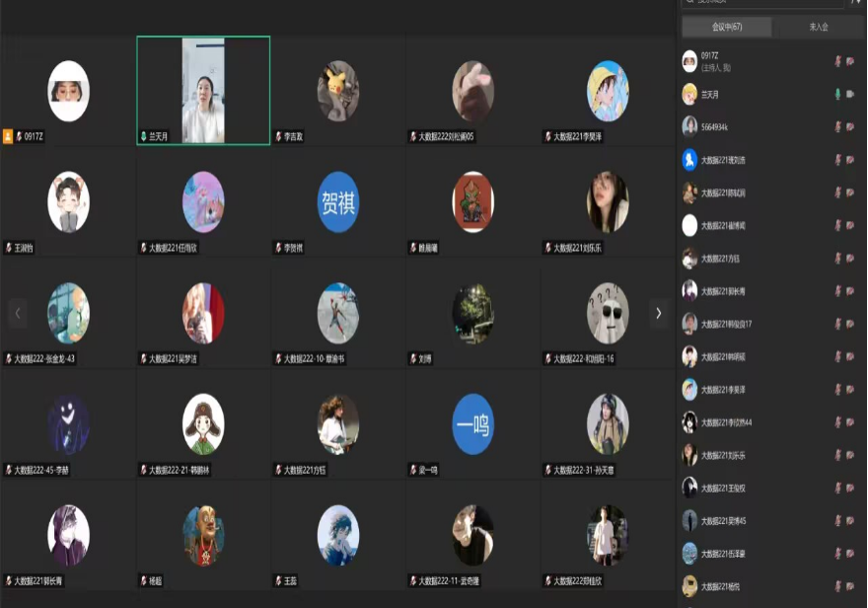The image size is (868, 608).
Task: Click muted microphone icon for 5664934k
Action: pyautogui.click(x=837, y=126)
